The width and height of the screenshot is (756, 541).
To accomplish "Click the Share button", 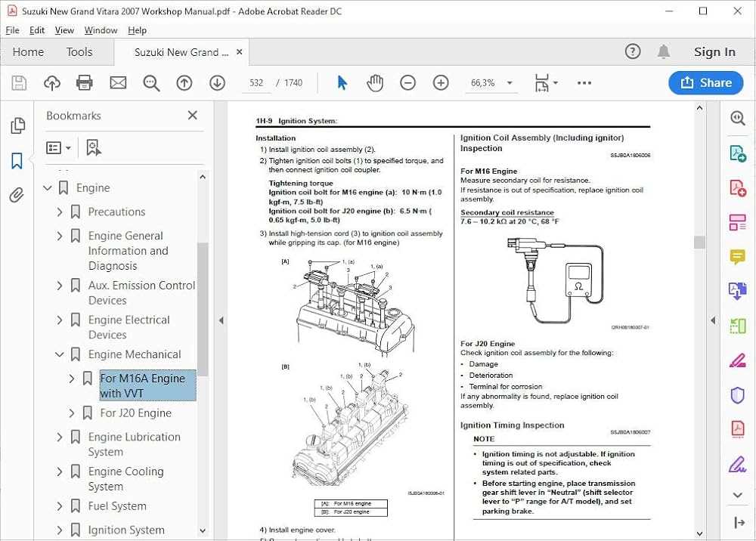I will click(706, 83).
